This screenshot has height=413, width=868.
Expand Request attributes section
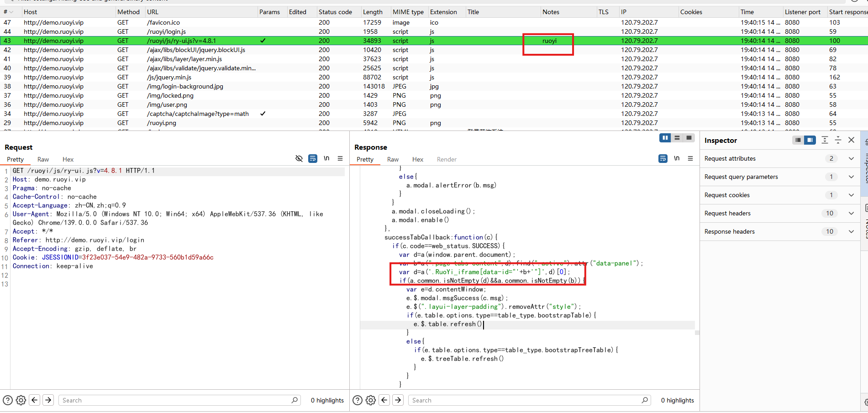point(851,158)
